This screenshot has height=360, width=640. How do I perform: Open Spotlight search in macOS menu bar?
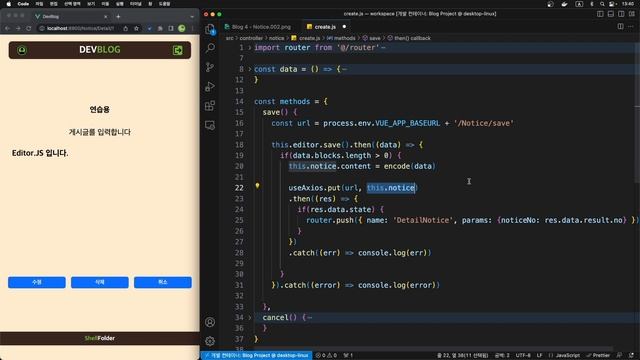point(602,4)
